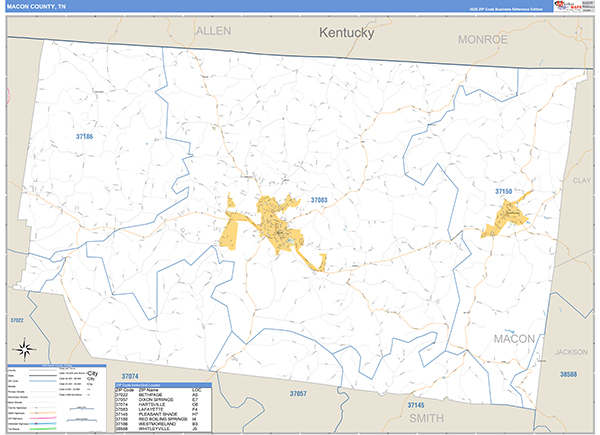Image resolution: width=600 pixels, height=435 pixels.
Task: Click the 38588 ZIP label on the map
Action: click(x=568, y=374)
